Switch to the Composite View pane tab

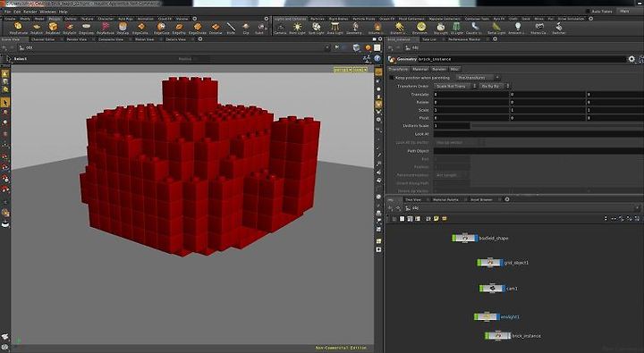111,39
